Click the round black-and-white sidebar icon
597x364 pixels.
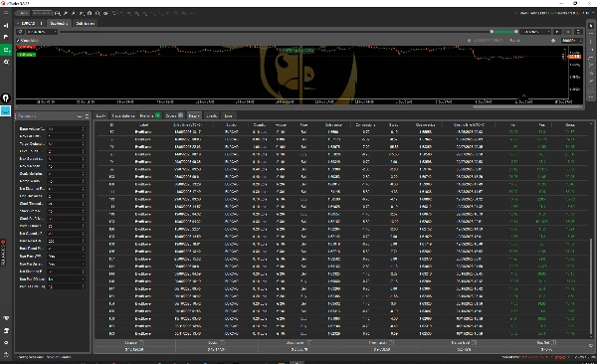(x=6, y=98)
